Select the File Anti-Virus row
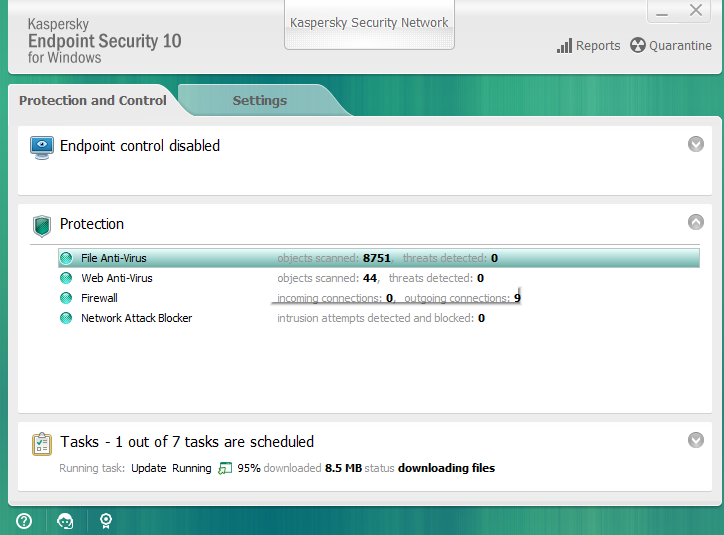This screenshot has height=535, width=724. coord(379,258)
